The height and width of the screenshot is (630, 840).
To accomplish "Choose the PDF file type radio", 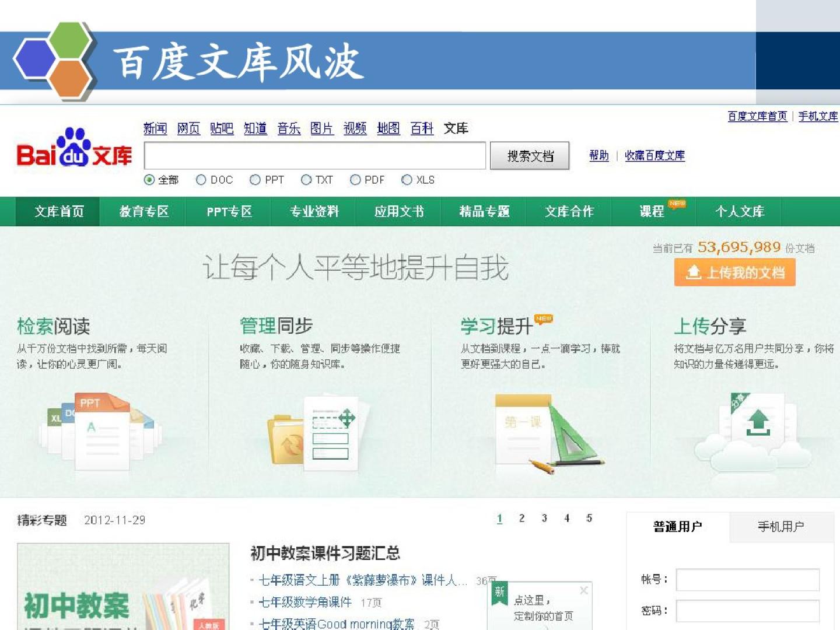I will [355, 180].
